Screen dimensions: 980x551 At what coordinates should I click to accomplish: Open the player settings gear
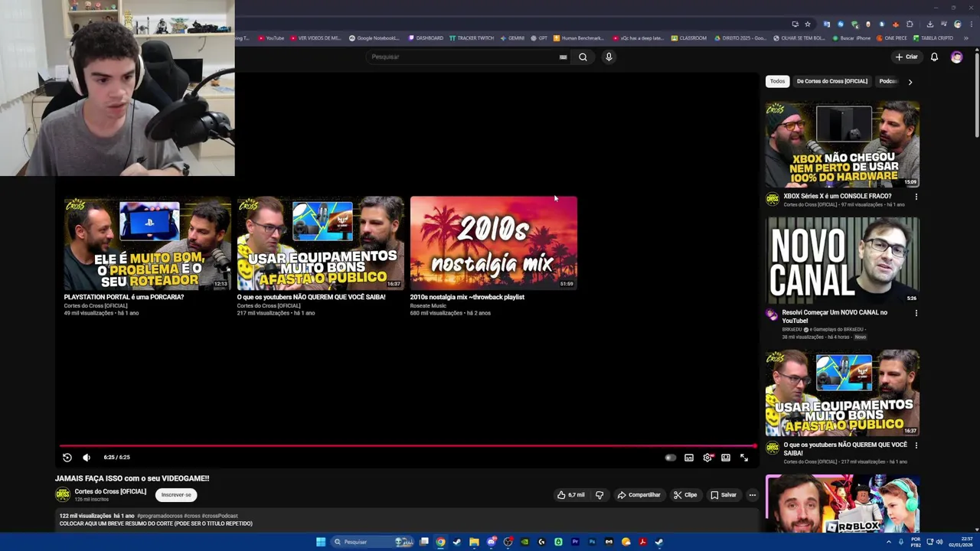pos(707,458)
